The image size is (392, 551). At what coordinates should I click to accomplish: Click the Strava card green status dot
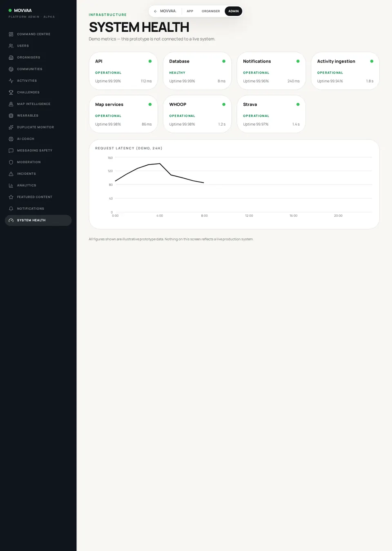[298, 104]
